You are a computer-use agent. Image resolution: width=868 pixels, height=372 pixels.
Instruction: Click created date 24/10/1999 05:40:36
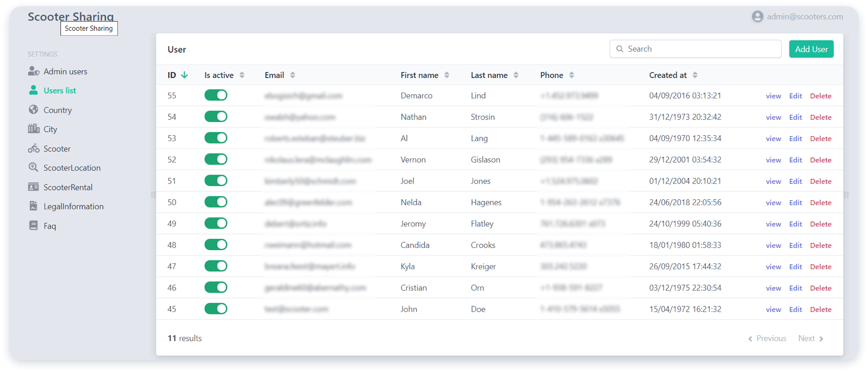(x=685, y=224)
